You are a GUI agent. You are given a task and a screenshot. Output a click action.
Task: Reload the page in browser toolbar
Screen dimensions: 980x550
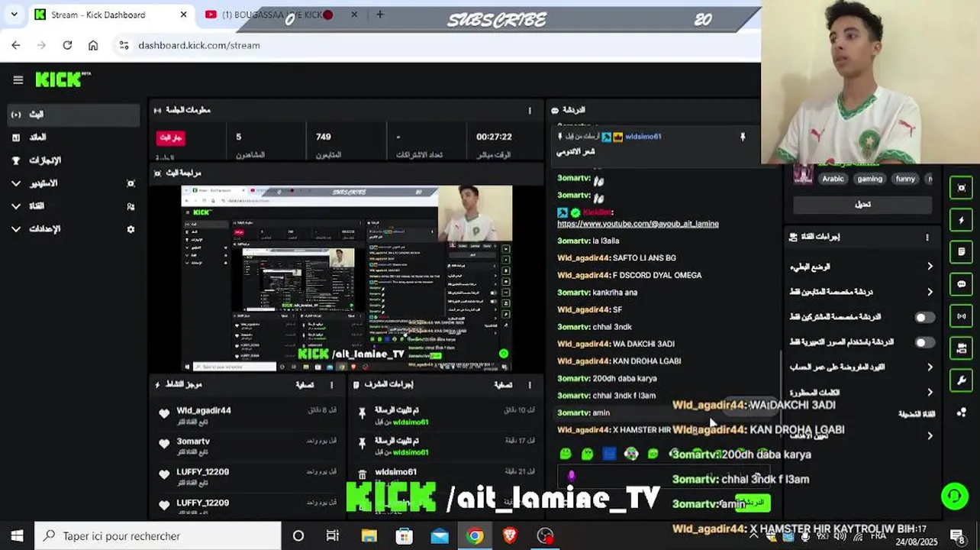point(67,45)
